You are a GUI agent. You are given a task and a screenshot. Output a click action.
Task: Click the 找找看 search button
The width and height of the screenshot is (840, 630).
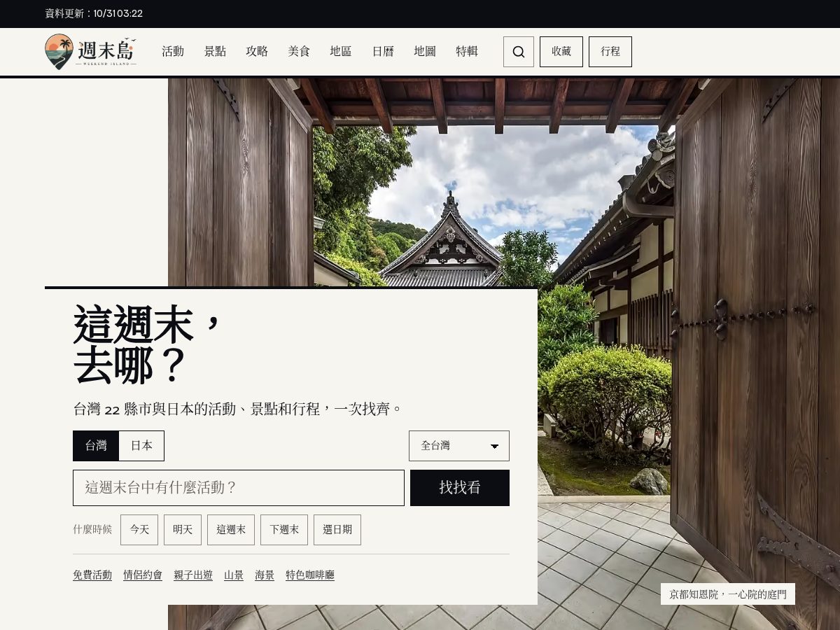pyautogui.click(x=460, y=488)
